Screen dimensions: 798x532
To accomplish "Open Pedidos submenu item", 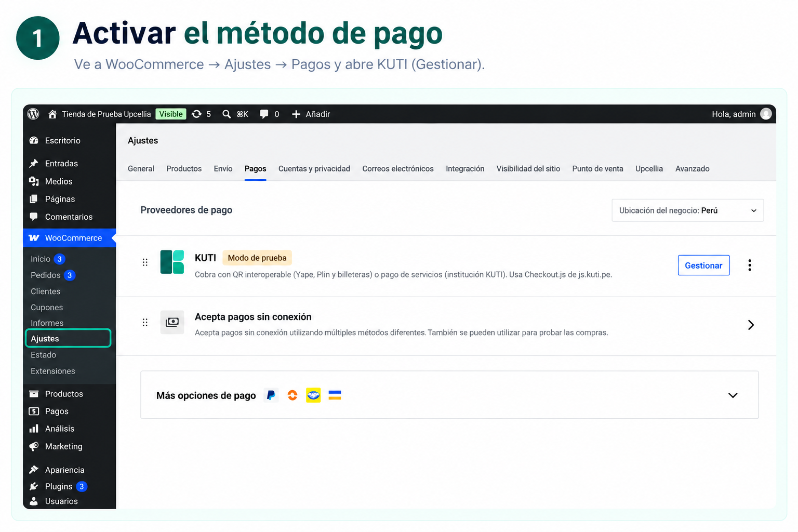I will click(x=46, y=275).
